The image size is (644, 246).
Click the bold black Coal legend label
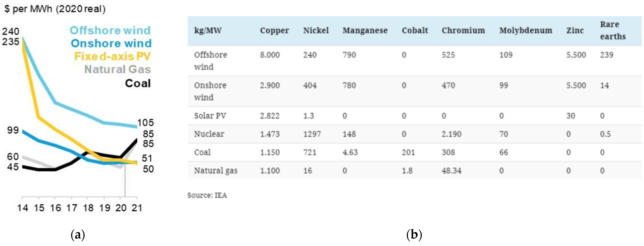coord(138,83)
